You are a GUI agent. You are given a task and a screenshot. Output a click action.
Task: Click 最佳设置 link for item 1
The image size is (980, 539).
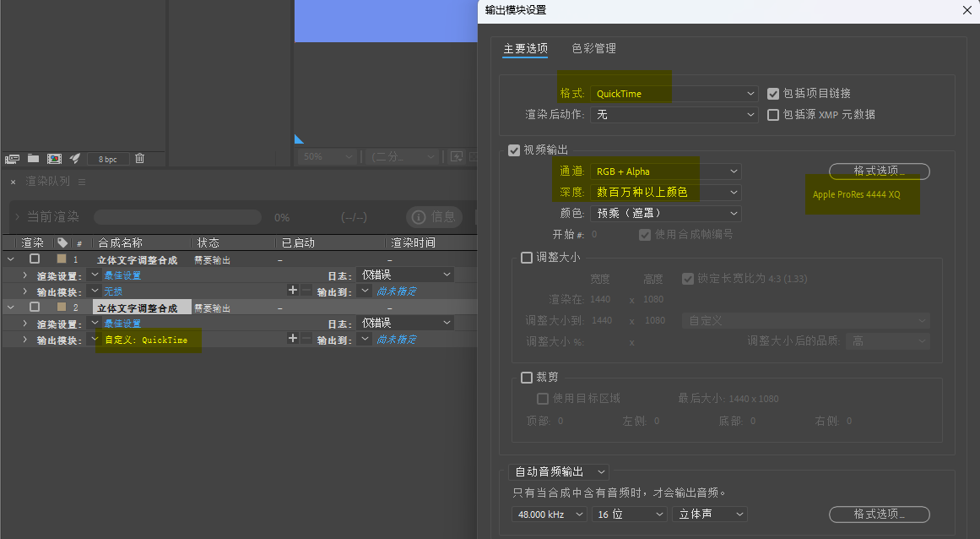[x=122, y=275]
